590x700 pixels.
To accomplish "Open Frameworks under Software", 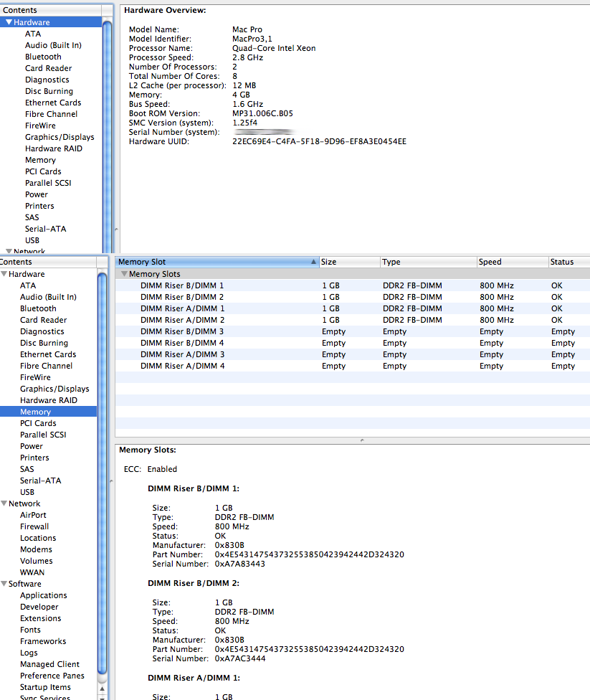I will [x=43, y=641].
